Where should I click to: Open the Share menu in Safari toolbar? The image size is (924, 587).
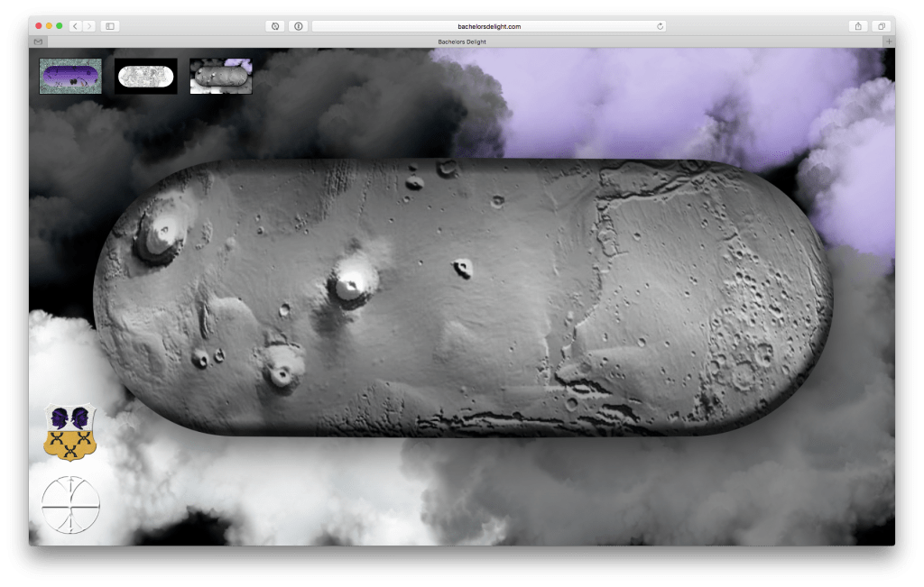click(x=857, y=26)
